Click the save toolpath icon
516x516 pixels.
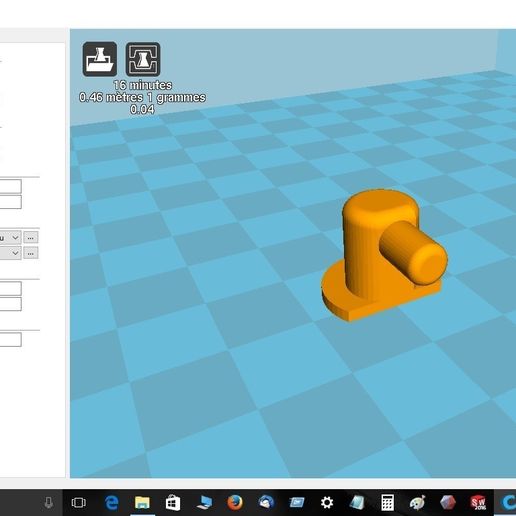click(x=143, y=59)
